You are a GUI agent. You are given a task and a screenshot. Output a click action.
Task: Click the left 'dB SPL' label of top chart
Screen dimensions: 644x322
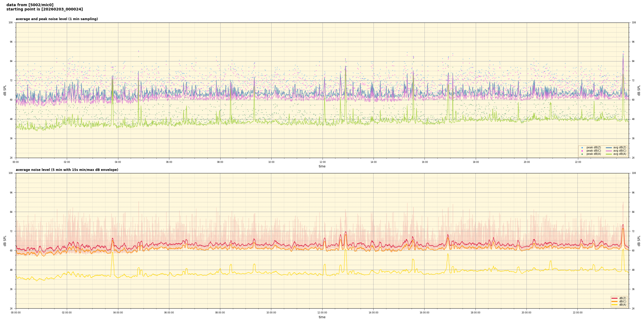5,90
